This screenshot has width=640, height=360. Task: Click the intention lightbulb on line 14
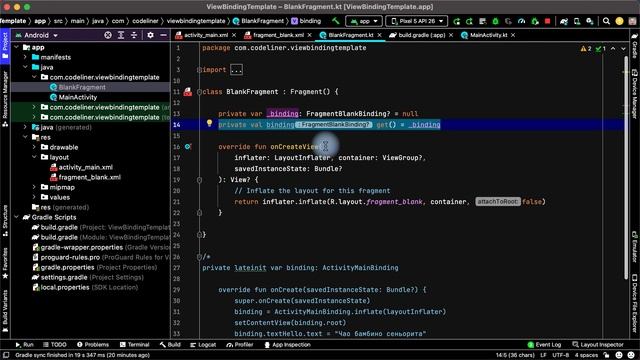209,123
